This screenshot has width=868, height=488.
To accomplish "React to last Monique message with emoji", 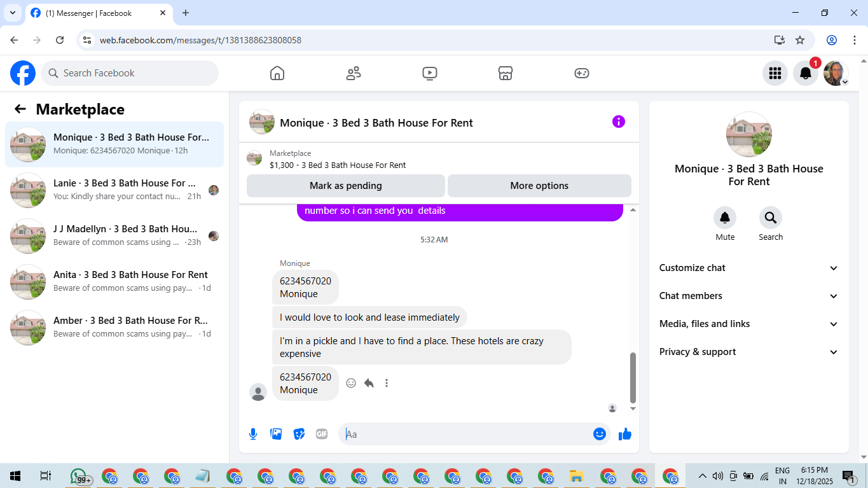I will point(351,383).
